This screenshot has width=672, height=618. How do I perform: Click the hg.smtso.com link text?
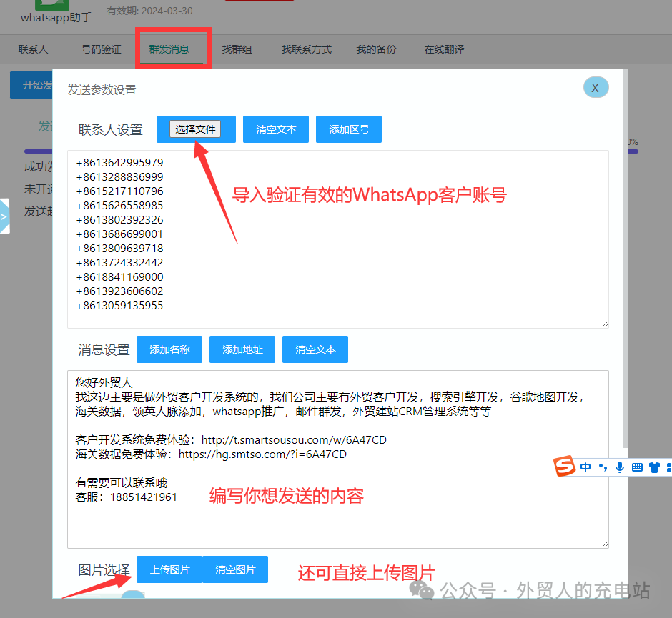point(262,454)
